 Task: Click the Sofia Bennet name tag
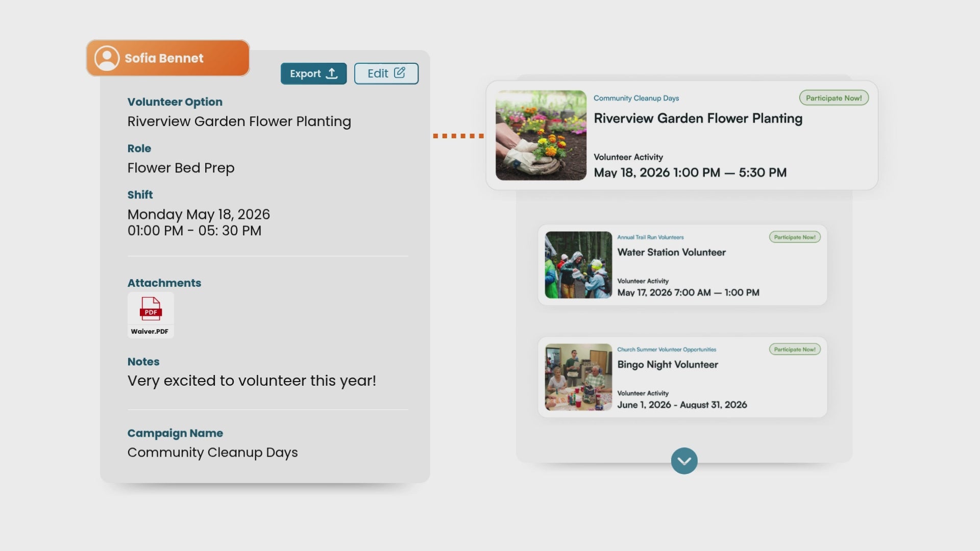pyautogui.click(x=164, y=58)
